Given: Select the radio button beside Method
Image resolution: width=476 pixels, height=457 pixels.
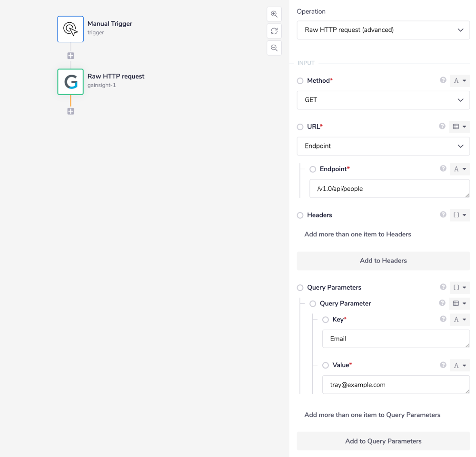Looking at the screenshot, I should (300, 81).
